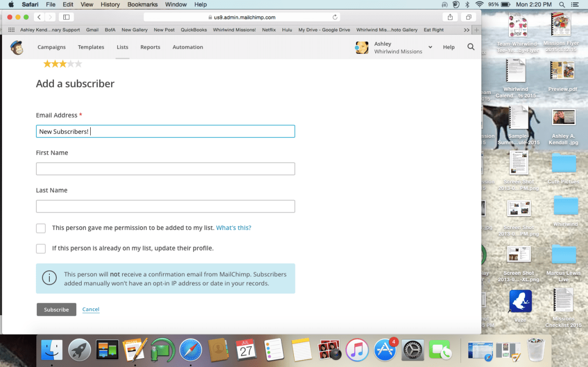Screen dimensions: 588x367
Task: Click the Safari back arrow
Action: pyautogui.click(x=39, y=17)
